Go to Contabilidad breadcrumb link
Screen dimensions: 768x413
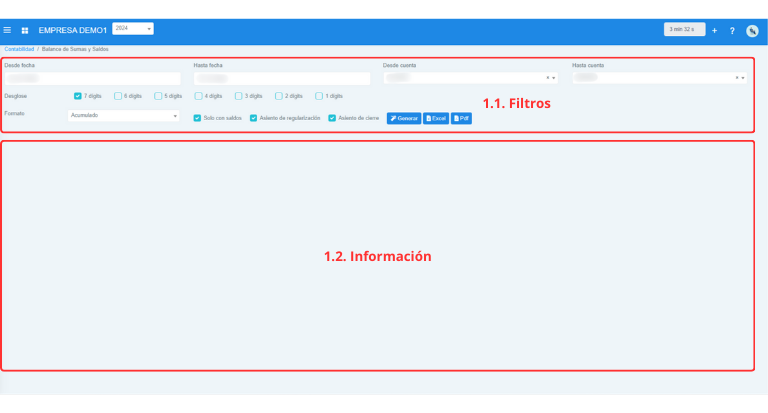tap(19, 49)
